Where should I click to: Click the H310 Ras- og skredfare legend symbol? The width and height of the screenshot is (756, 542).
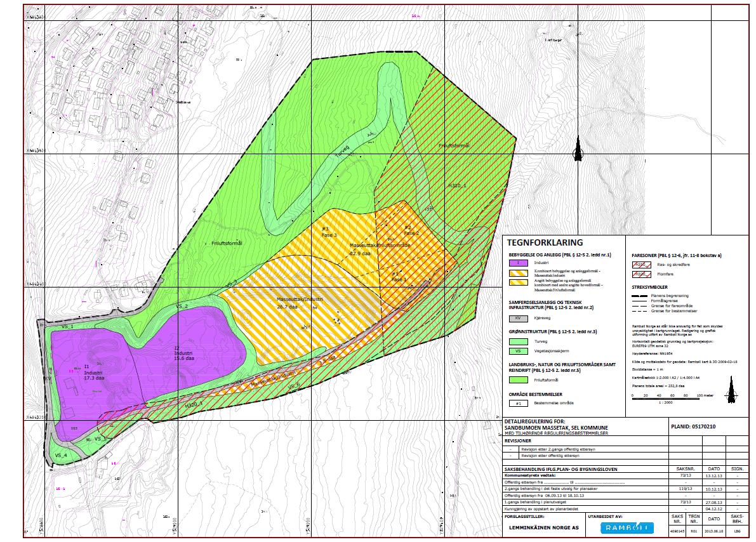(641, 265)
